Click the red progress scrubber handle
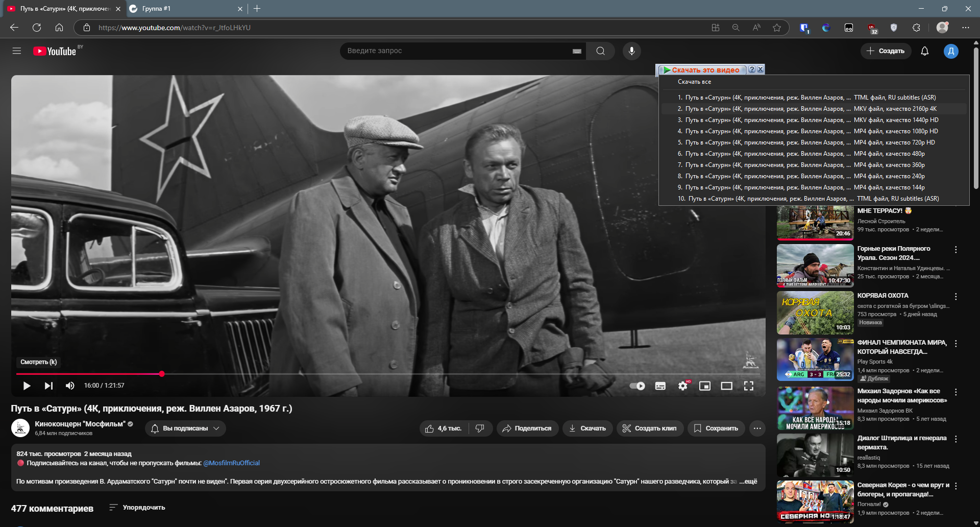980x527 pixels. 162,374
